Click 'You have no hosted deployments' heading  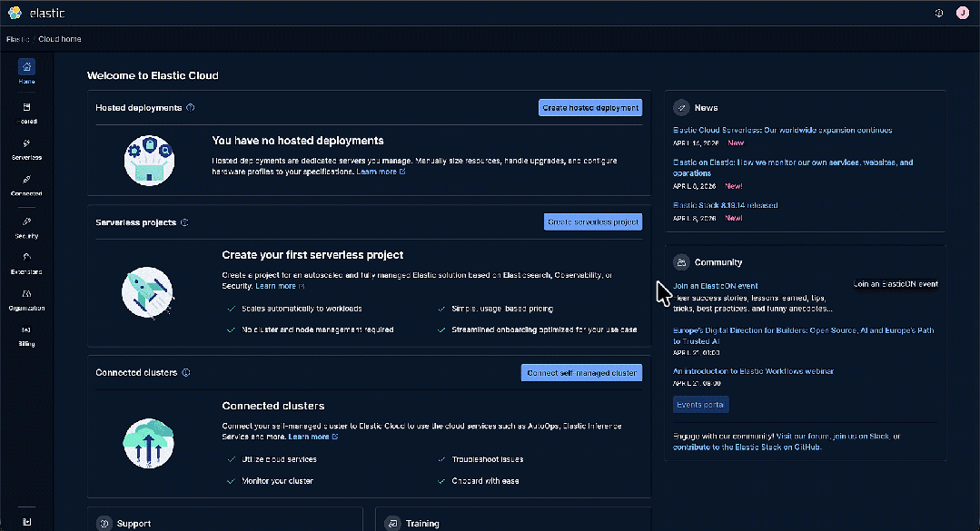pos(298,141)
